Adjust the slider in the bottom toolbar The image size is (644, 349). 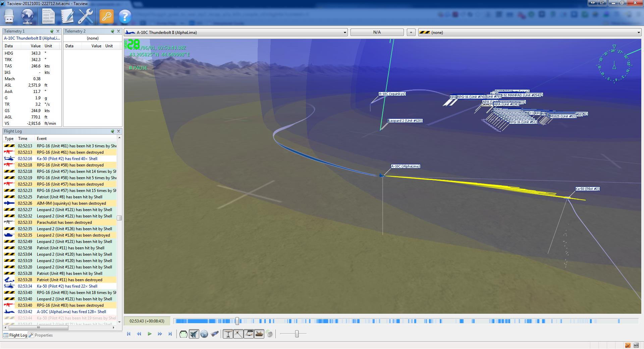[x=297, y=334]
